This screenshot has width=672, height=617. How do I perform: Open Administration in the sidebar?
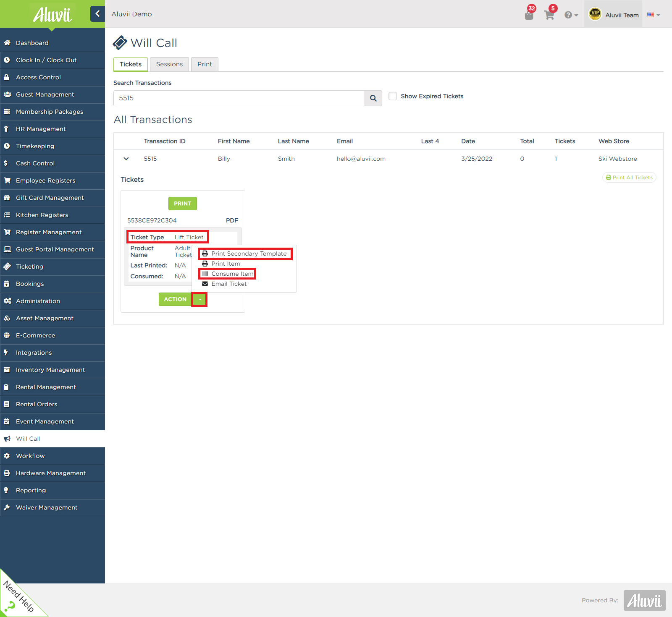[52, 301]
